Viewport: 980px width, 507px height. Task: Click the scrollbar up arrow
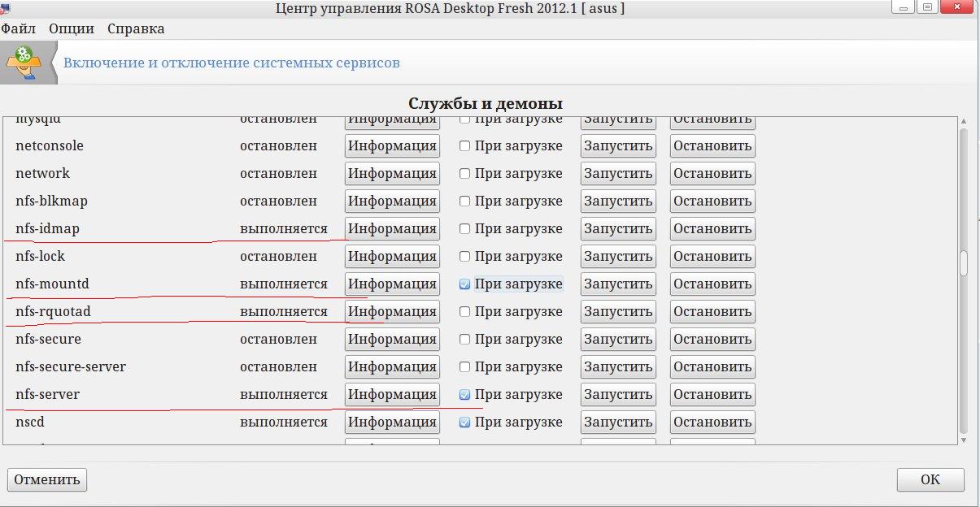(x=964, y=119)
